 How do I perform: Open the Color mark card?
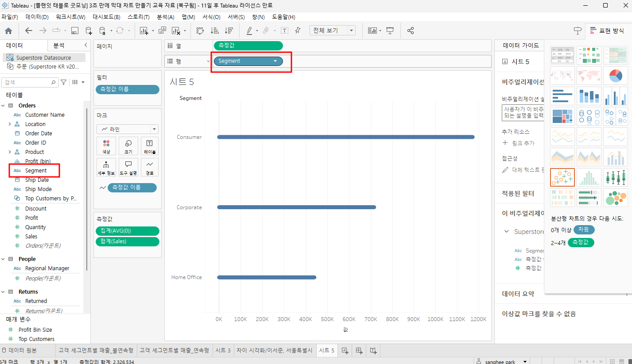(106, 146)
